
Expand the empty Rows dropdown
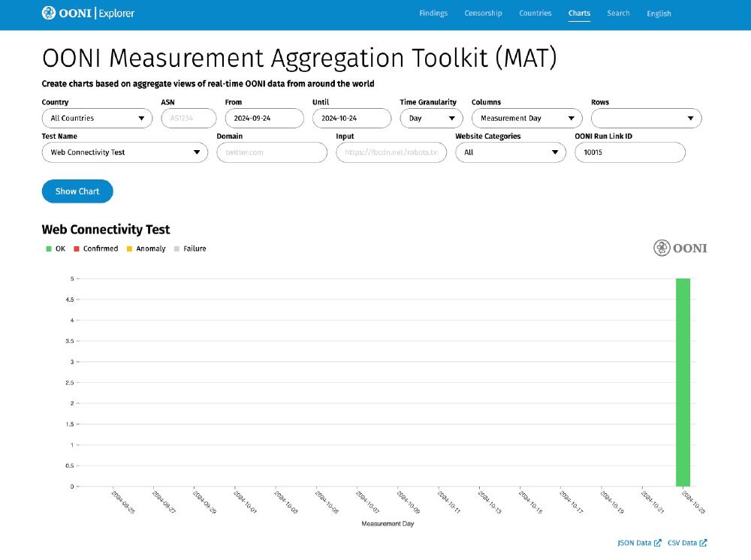646,118
